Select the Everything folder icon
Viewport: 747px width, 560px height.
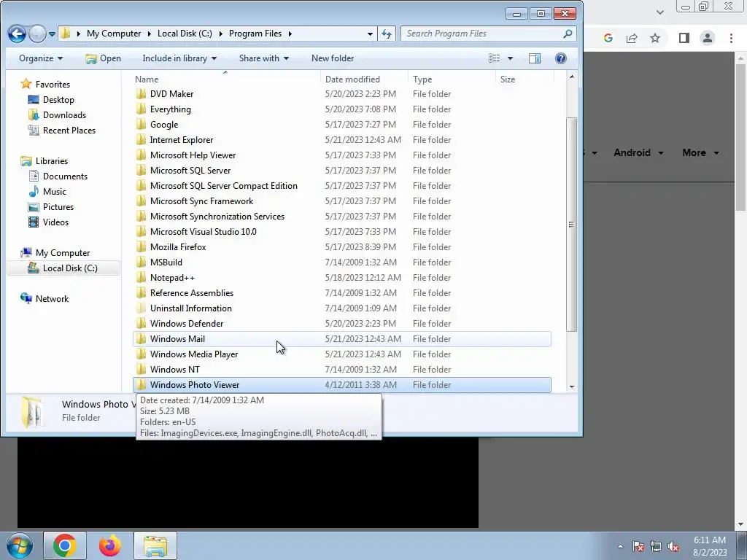click(x=141, y=109)
